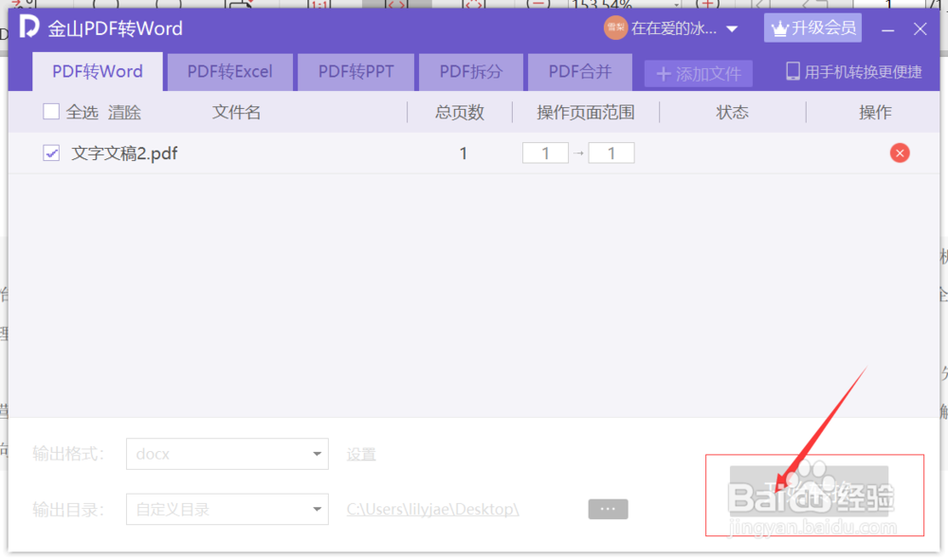This screenshot has height=560, width=948.
Task: Switch to the PDF拆分 tab
Action: tap(471, 71)
